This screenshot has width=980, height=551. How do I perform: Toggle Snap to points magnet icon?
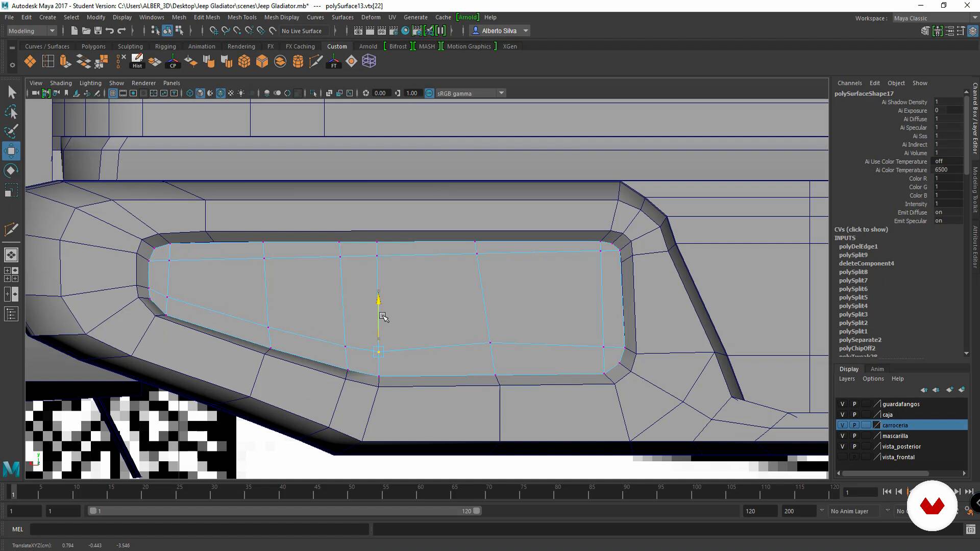click(x=237, y=31)
